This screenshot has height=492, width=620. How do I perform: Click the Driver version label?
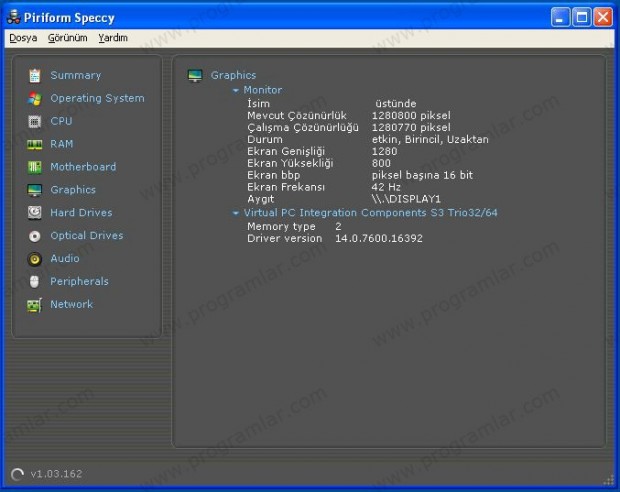coord(285,238)
